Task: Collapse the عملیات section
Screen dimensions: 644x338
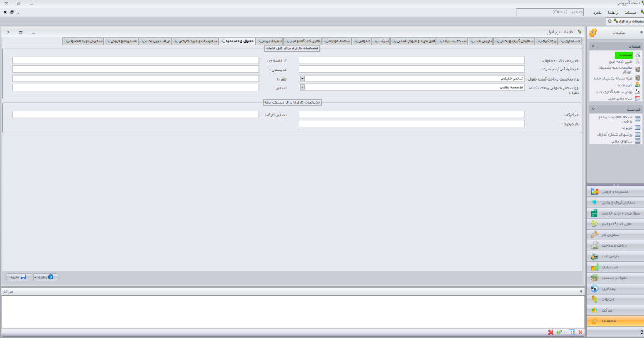Action: click(x=593, y=46)
